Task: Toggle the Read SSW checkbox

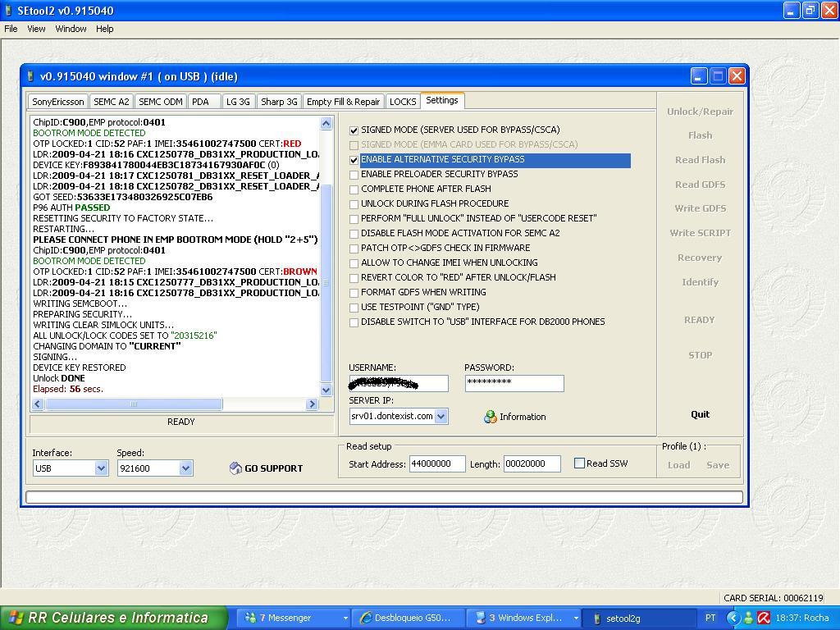Action: pyautogui.click(x=579, y=463)
